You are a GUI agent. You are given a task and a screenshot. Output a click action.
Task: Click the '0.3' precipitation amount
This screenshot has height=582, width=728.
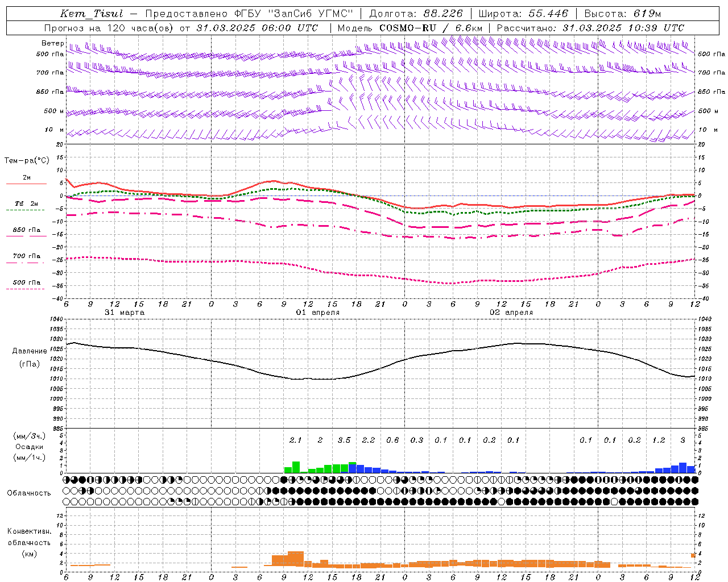417,440
